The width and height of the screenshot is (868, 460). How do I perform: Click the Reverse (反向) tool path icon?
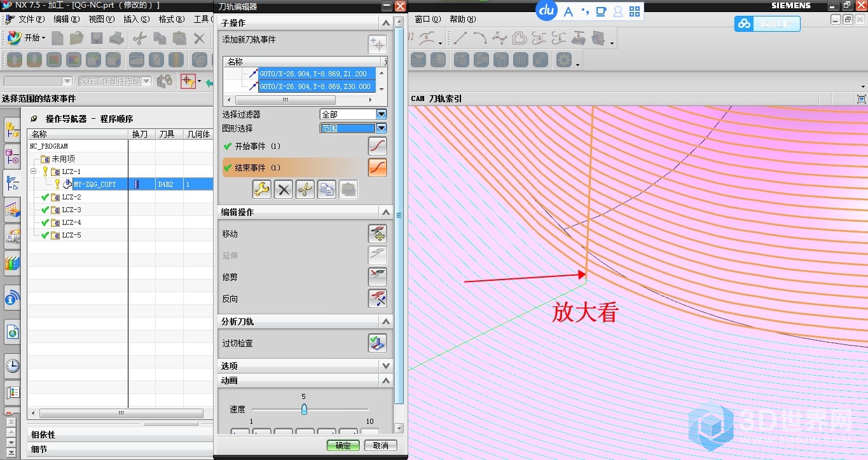(378, 299)
